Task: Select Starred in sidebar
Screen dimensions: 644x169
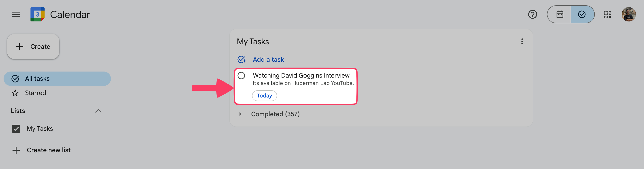Action: [36, 93]
